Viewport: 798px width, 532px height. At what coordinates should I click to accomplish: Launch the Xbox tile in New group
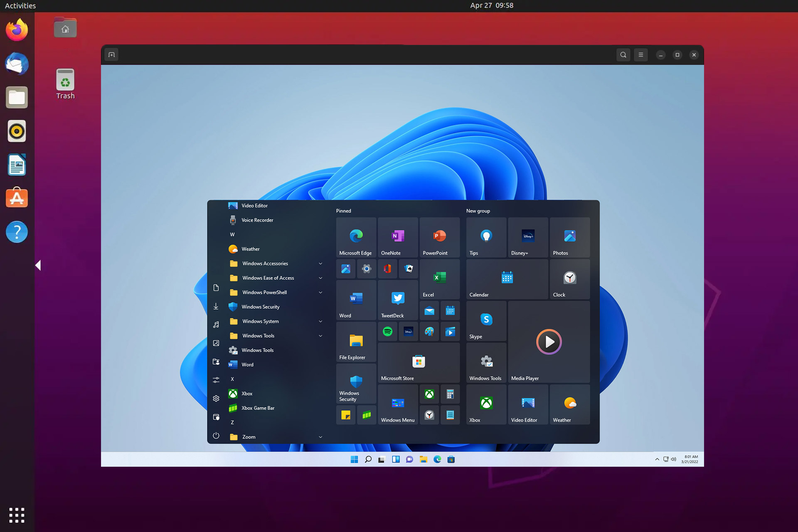[486, 404]
